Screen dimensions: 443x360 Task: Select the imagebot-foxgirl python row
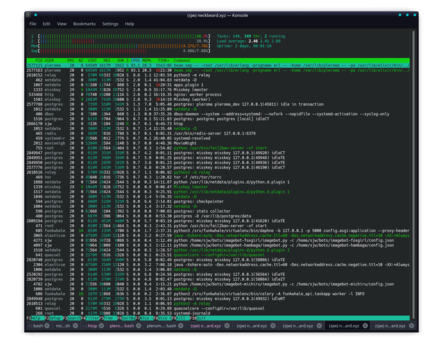coord(218,240)
